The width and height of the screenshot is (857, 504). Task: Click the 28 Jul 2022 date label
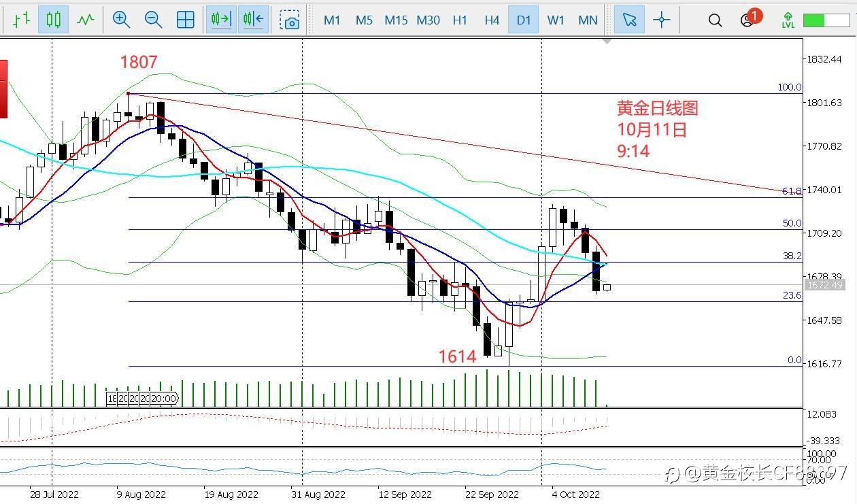point(55,494)
